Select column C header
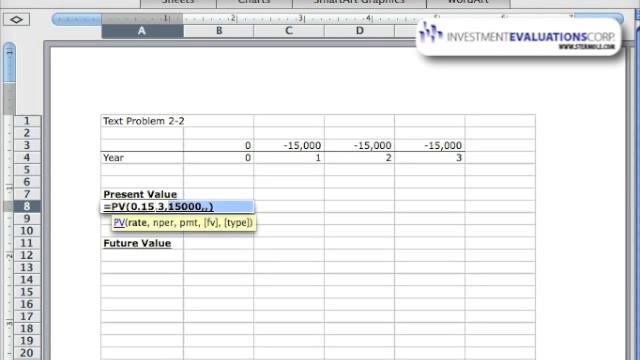The height and width of the screenshot is (360, 640). tap(289, 31)
